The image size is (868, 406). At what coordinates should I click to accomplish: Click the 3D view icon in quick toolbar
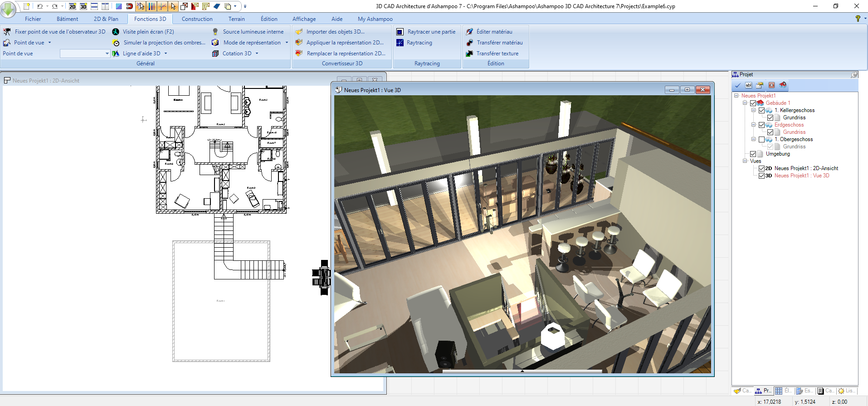pos(83,6)
